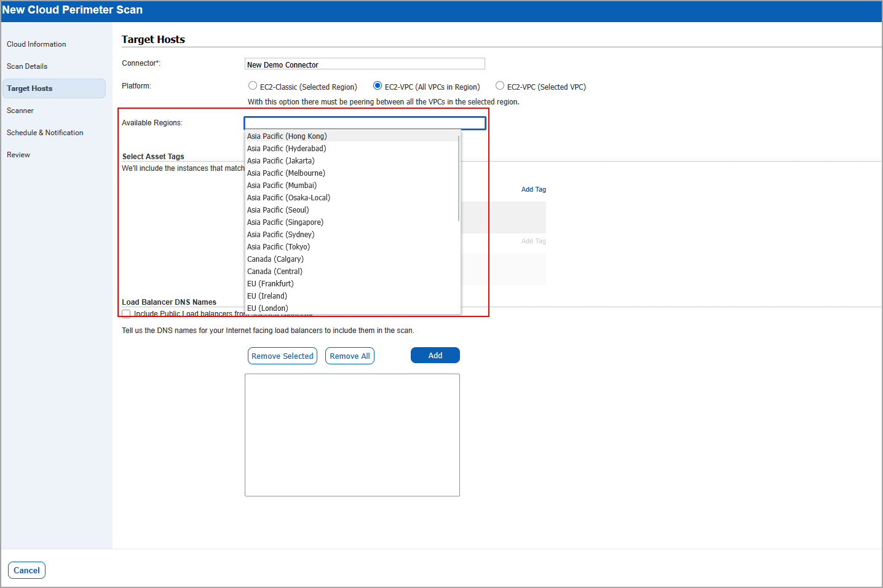Select EC2-Classic (Selected Region) platform option
Image resolution: width=883 pixels, height=588 pixels.
(x=253, y=86)
